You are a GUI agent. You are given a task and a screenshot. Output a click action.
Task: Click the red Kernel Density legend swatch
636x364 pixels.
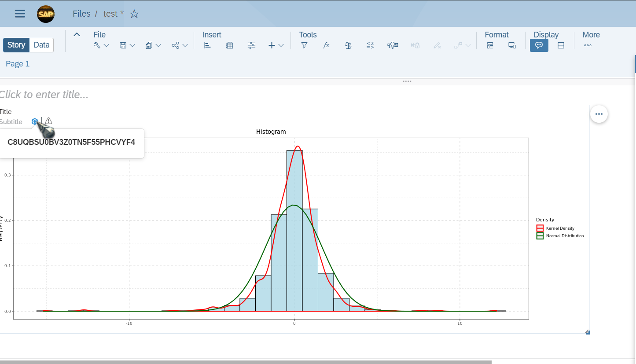point(540,228)
